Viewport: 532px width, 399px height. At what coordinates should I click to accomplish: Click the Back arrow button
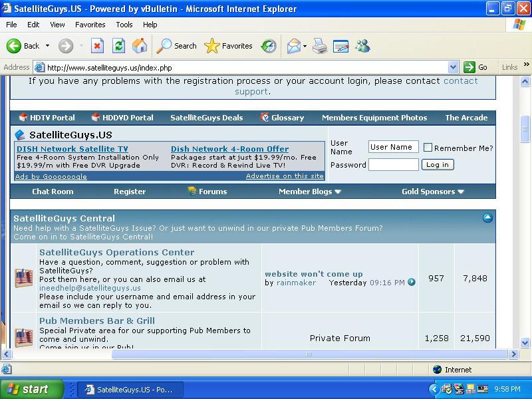click(14, 46)
